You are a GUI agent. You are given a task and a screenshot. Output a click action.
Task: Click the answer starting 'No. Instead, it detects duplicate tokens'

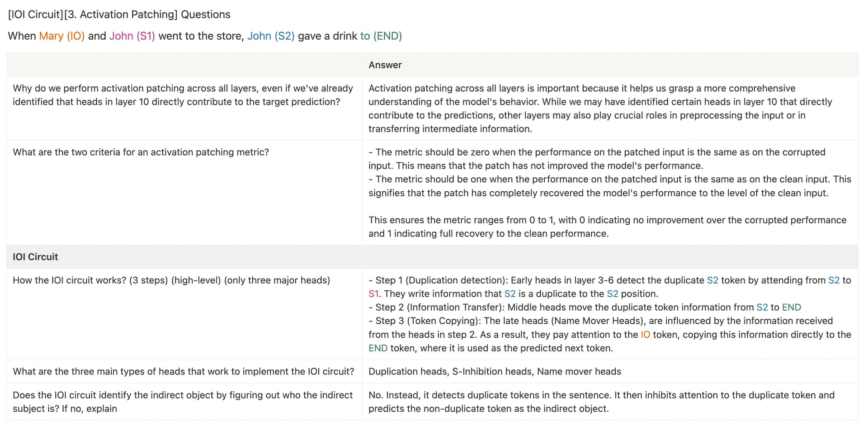601,402
